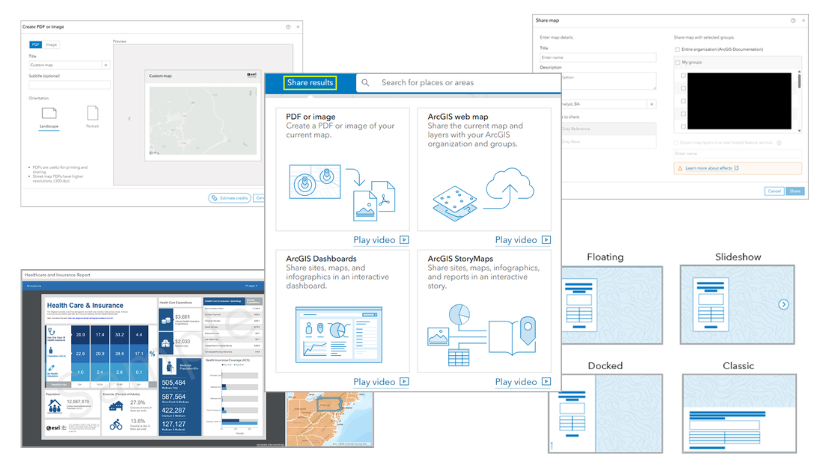826x465 pixels.
Task: Click the house exercise icon in infographic
Action: [x=116, y=405]
